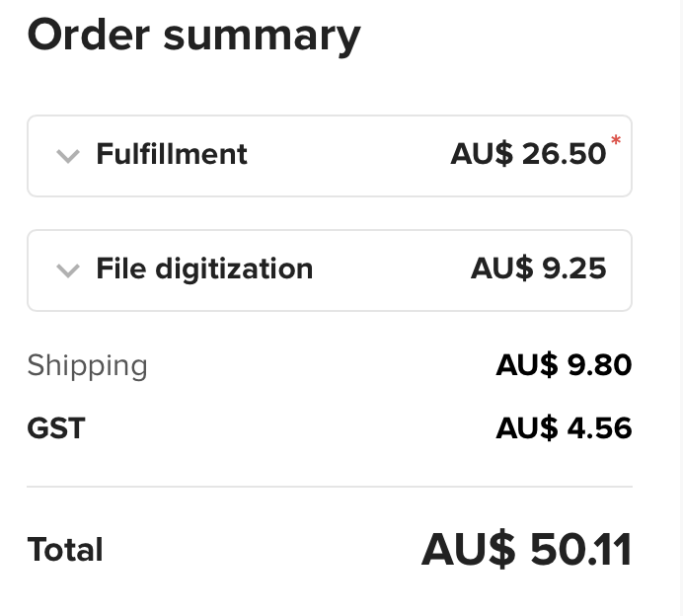683x616 pixels.
Task: Click the "Fulfillment" row label
Action: coord(172,154)
